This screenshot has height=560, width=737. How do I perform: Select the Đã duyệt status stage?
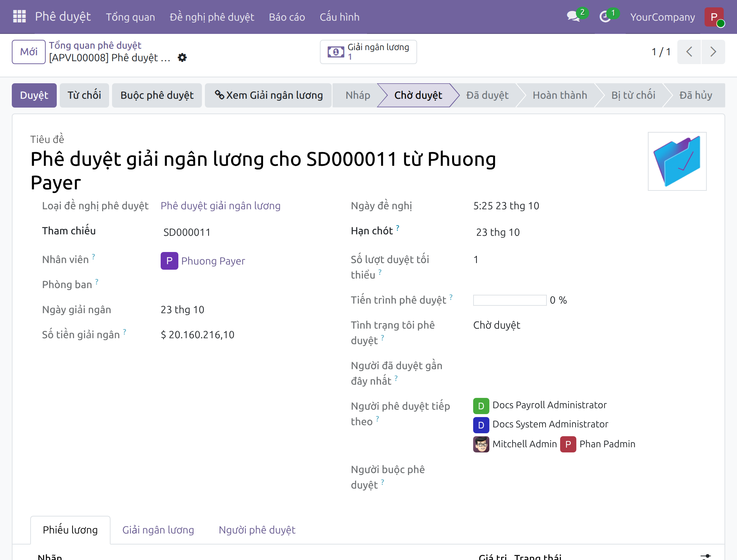487,95
